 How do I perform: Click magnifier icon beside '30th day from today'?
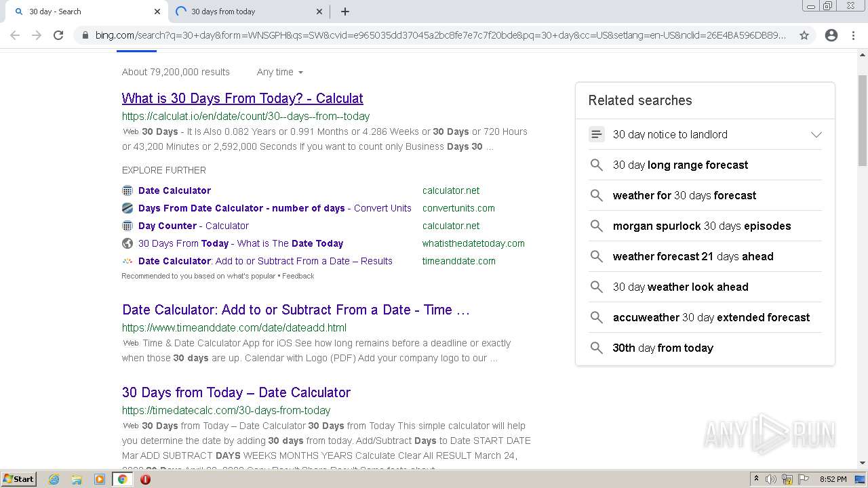pyautogui.click(x=597, y=348)
